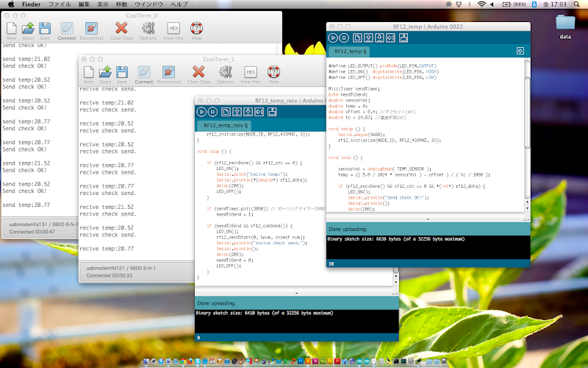Toggle View Hex in CoolTerm_1
Image resolution: width=588 pixels, height=368 pixels.
pyautogui.click(x=251, y=72)
